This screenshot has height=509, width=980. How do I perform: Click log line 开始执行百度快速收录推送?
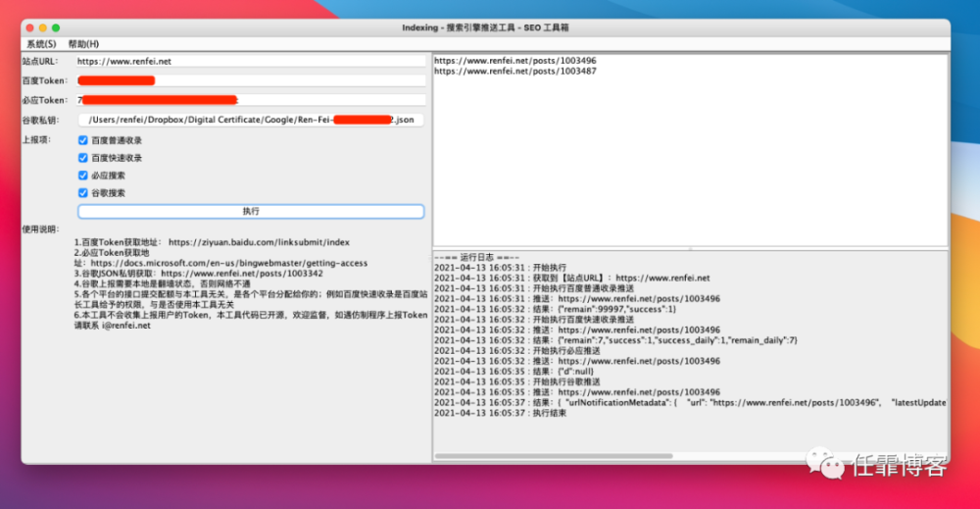pyautogui.click(x=534, y=320)
